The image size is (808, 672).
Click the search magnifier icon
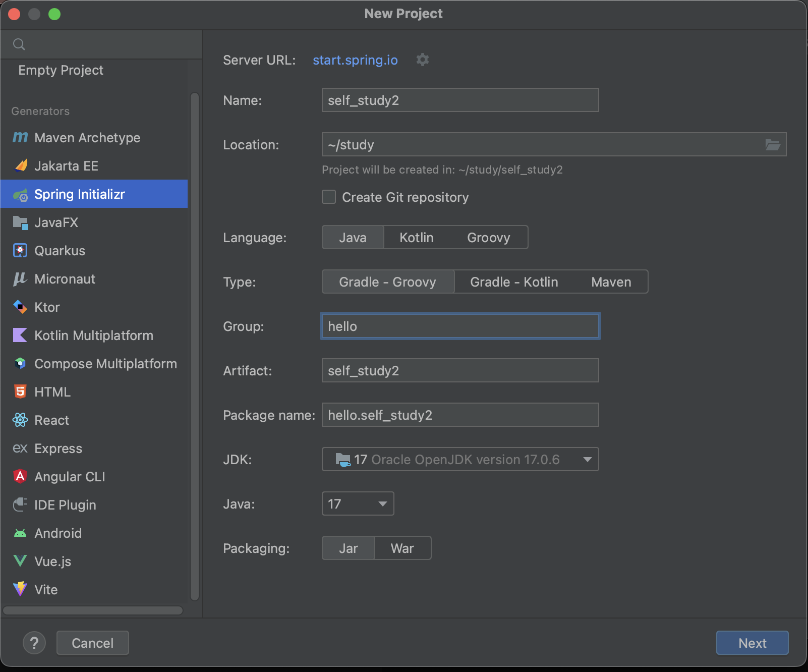click(x=19, y=44)
